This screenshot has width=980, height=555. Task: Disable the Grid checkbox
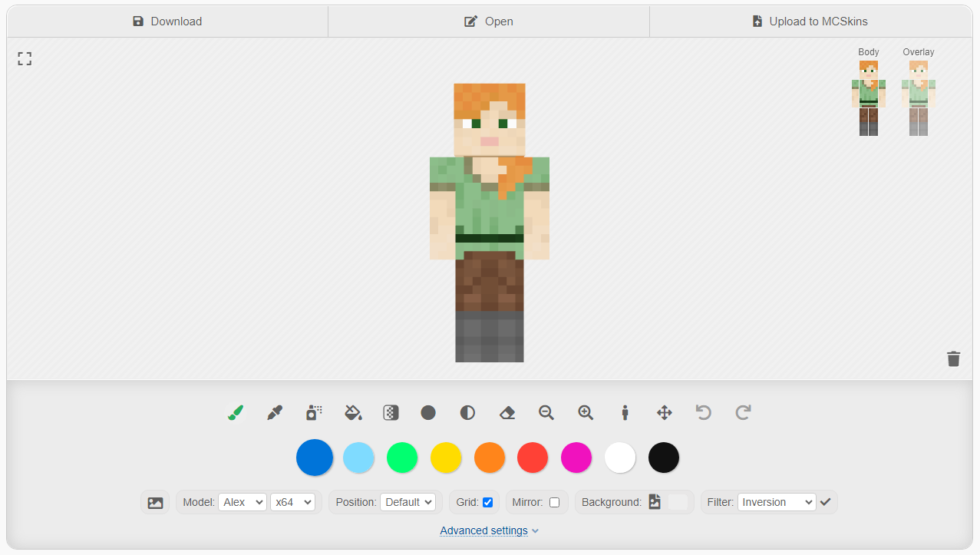tap(487, 503)
